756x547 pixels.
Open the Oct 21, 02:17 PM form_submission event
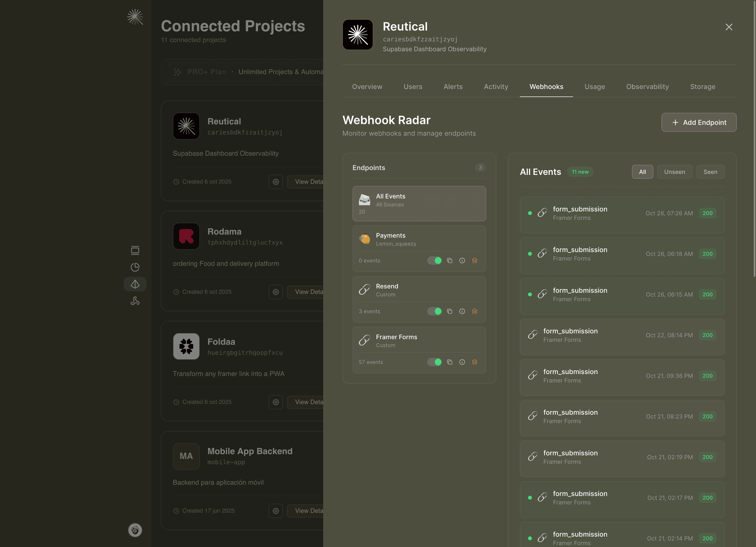[622, 500]
